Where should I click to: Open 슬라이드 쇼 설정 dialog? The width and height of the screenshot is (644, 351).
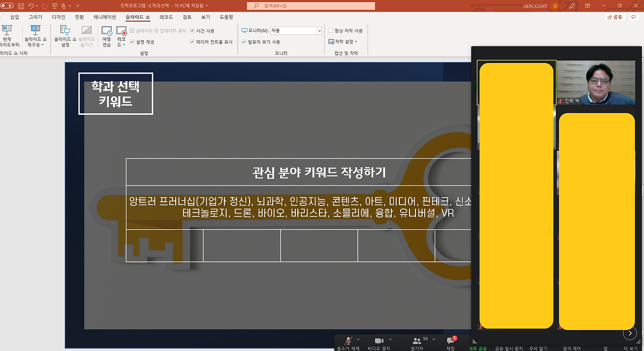tap(65, 36)
